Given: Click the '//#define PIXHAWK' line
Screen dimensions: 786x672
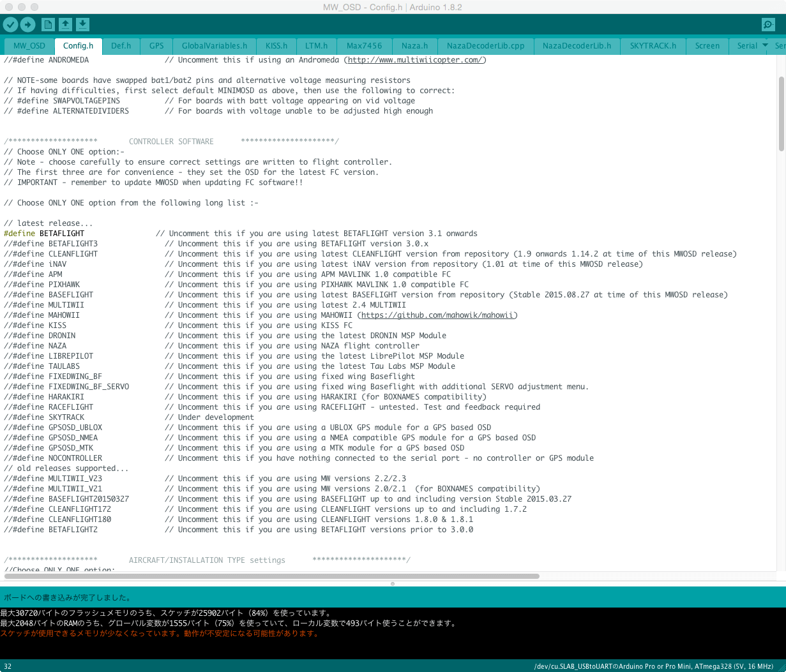Looking at the screenshot, I should (236, 285).
